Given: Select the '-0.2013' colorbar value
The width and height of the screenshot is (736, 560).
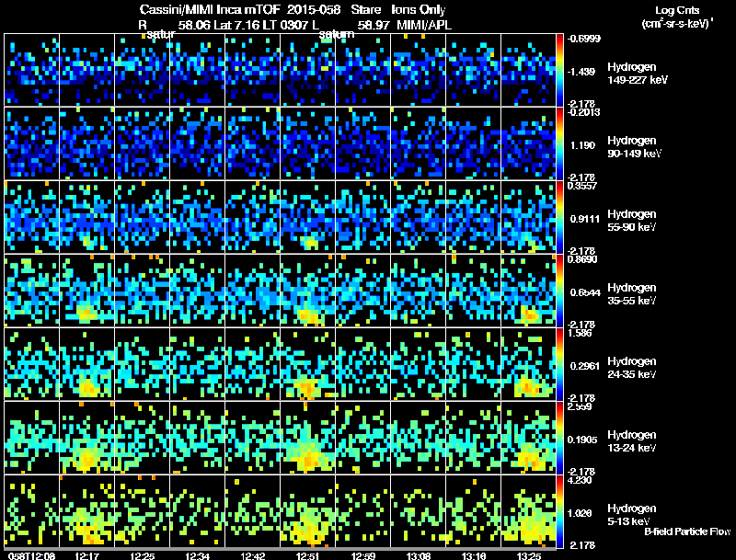Looking at the screenshot, I should tap(583, 112).
